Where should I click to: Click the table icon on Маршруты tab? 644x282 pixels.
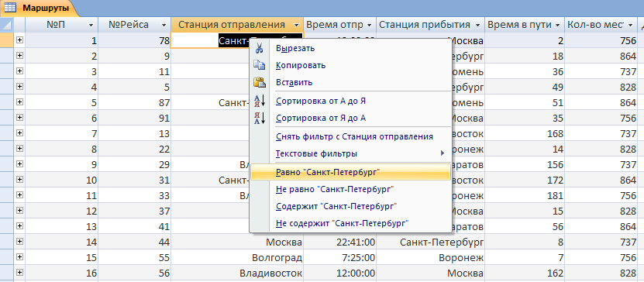(x=10, y=7)
